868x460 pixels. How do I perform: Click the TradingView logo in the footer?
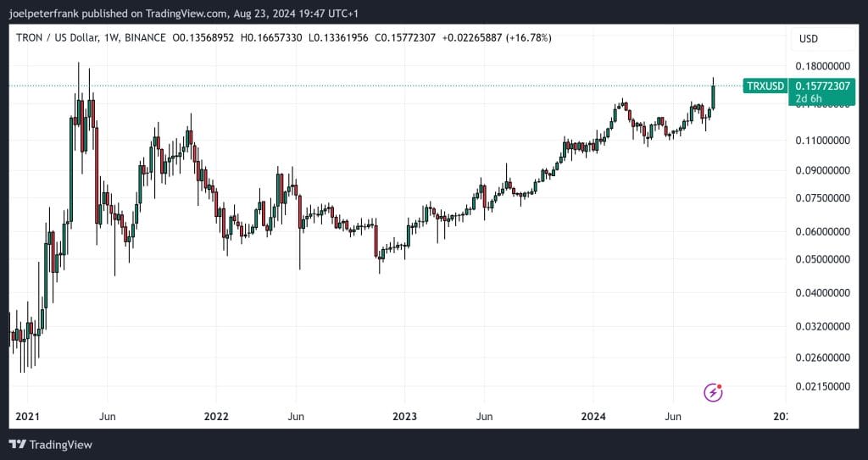tap(51, 445)
